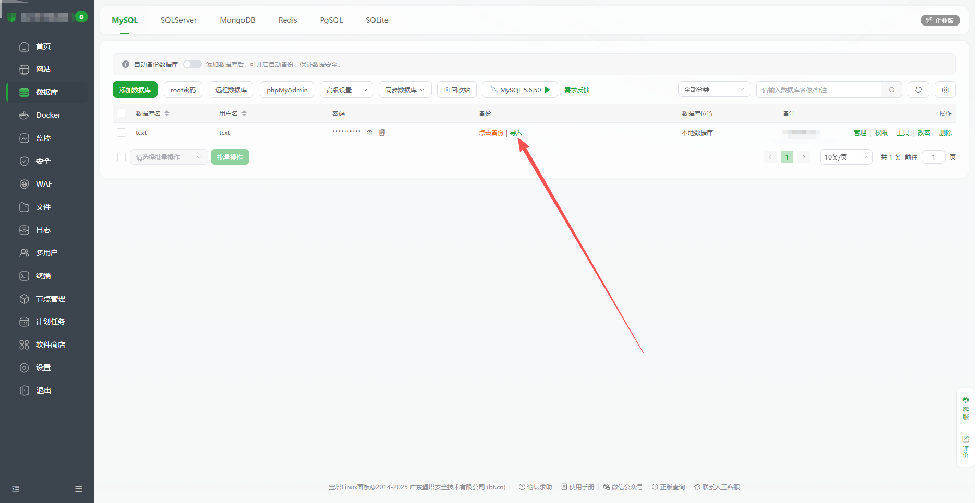Check the tcxt database row checkbox

(121, 132)
